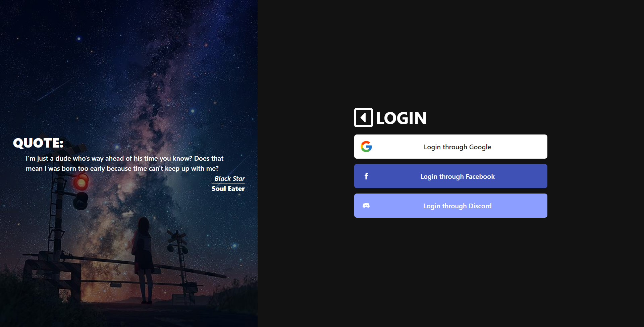
Task: Click the Google G logo
Action: (366, 147)
